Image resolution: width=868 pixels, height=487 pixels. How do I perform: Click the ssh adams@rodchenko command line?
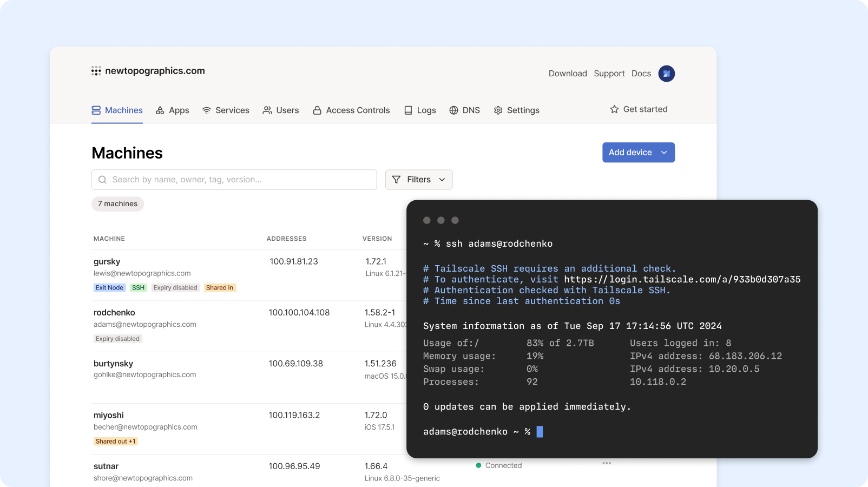click(x=488, y=244)
